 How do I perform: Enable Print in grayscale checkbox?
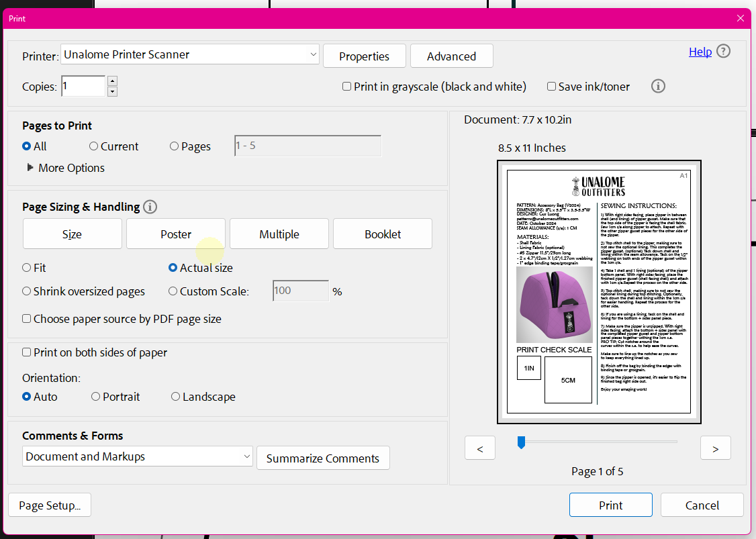(347, 87)
